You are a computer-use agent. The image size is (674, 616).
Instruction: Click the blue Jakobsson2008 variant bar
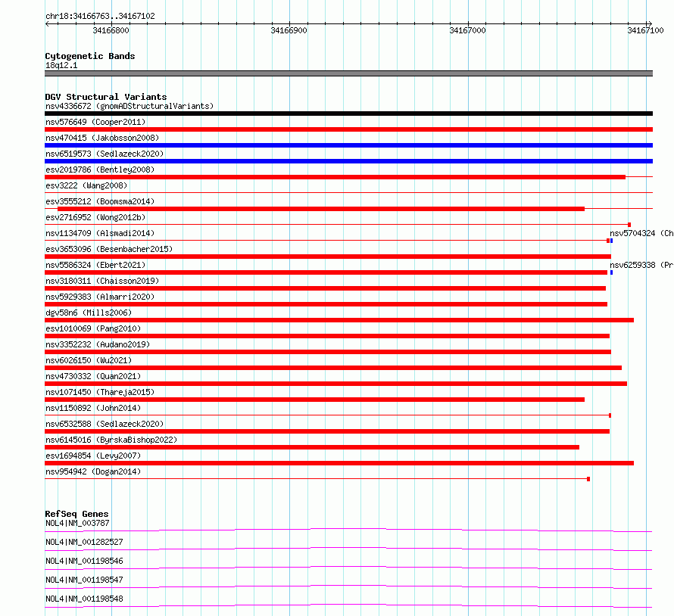pos(348,145)
